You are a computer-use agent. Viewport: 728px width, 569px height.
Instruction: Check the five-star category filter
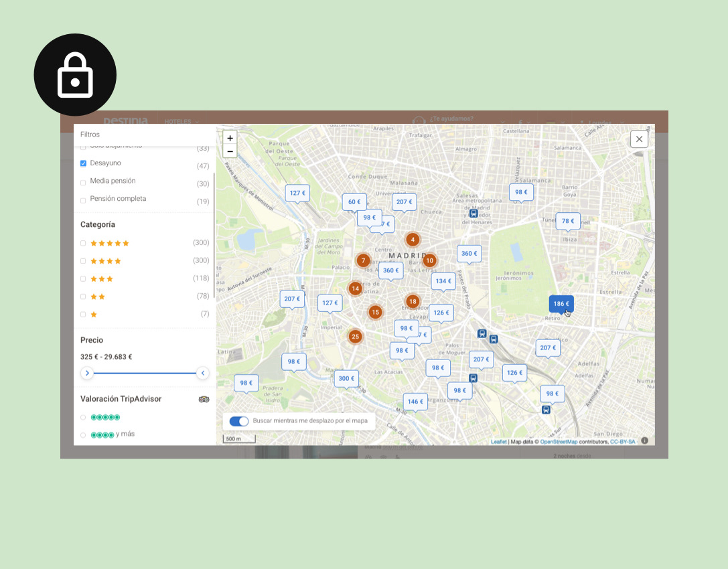[83, 243]
